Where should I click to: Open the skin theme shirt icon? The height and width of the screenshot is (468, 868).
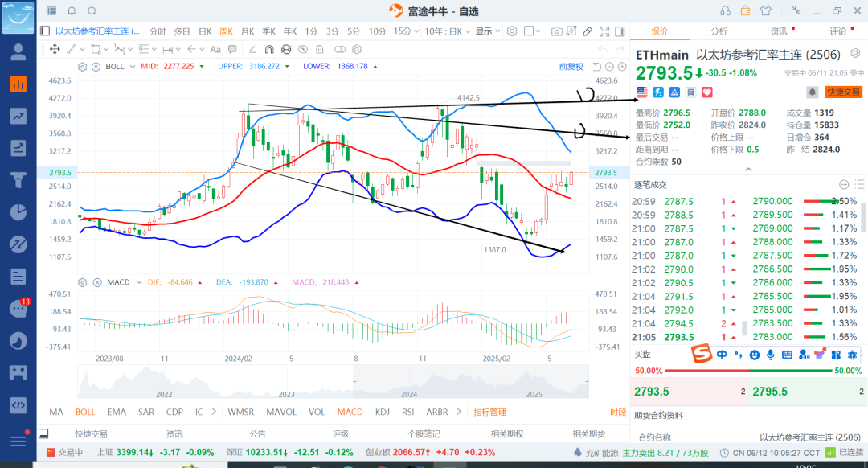point(765,10)
